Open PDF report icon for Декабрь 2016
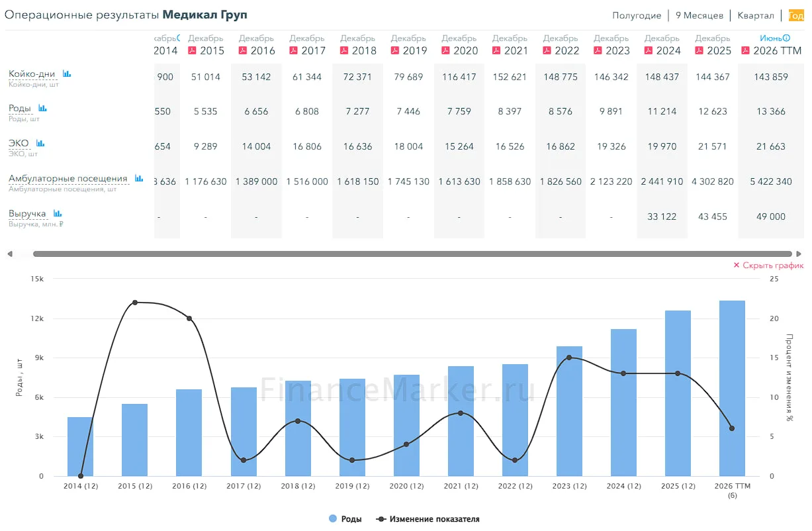The height and width of the screenshot is (531, 812). click(x=243, y=50)
